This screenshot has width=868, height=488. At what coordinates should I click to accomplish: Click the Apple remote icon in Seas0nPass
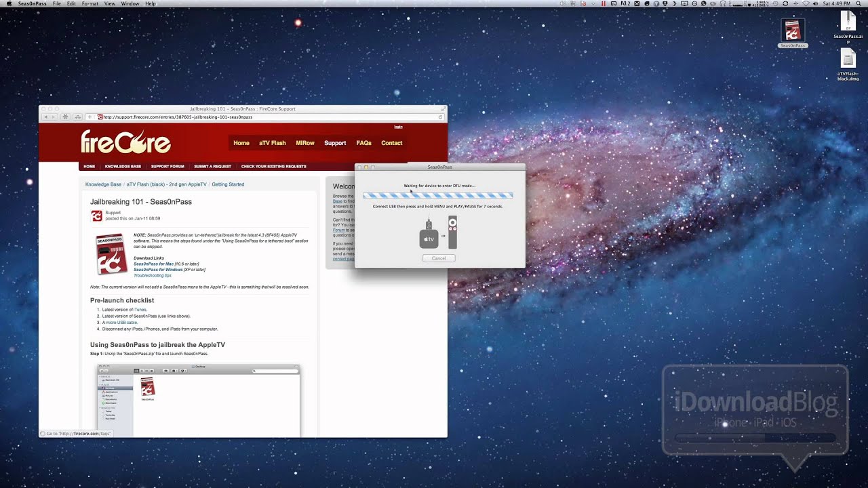pyautogui.click(x=453, y=232)
